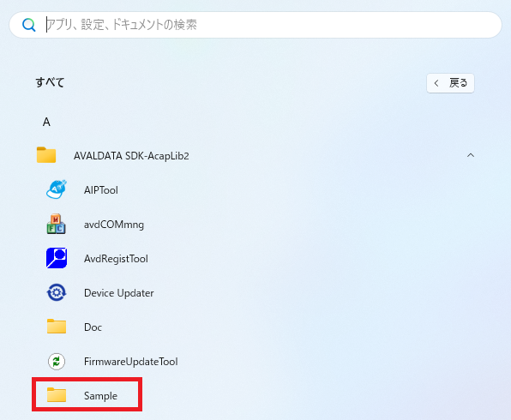Open the Doc folder label
511x420 pixels.
coord(93,327)
